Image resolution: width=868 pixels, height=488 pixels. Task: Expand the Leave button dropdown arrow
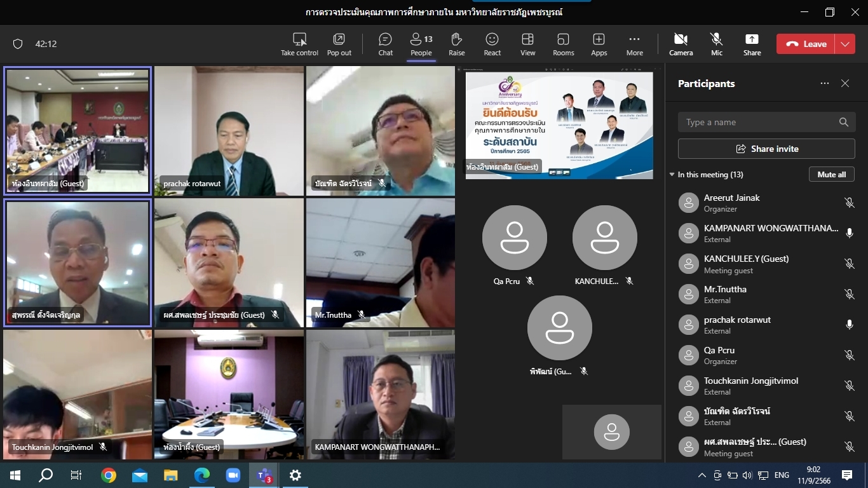[x=845, y=44]
